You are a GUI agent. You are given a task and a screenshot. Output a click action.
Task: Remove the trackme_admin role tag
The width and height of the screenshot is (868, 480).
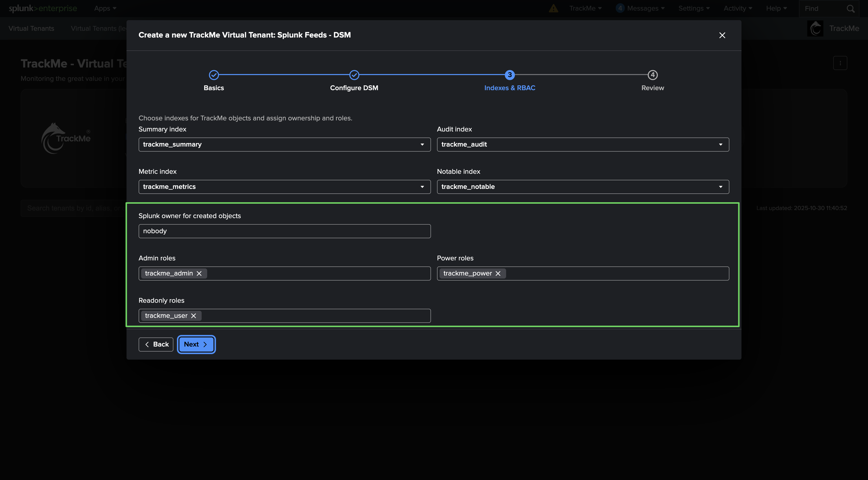pos(199,273)
